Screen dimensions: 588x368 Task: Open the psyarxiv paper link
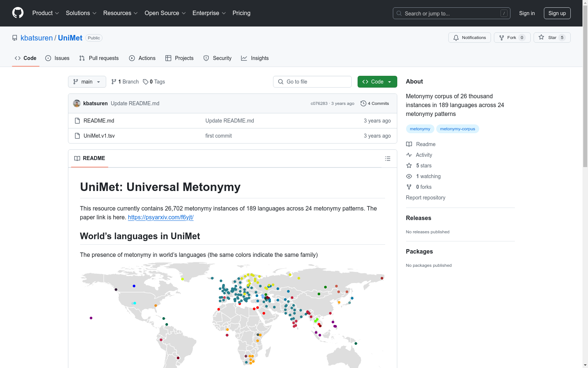[x=161, y=217]
